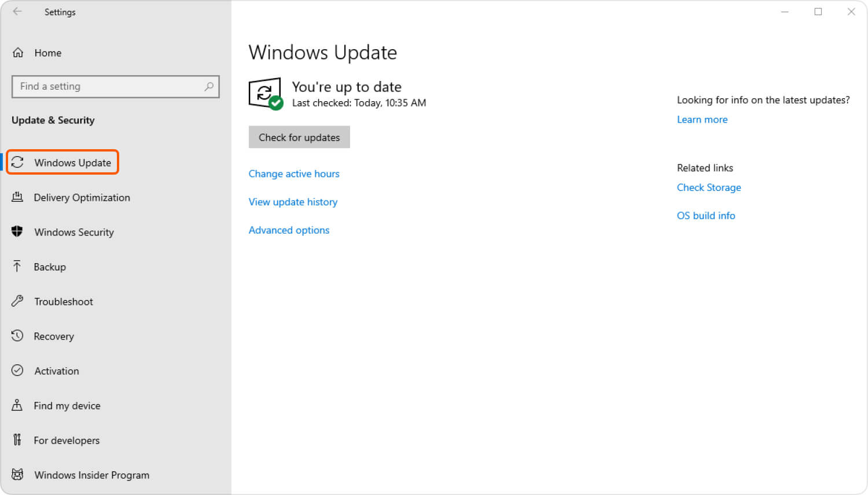Open the OS build info link
Viewport: 868px width, 495px height.
click(x=706, y=215)
